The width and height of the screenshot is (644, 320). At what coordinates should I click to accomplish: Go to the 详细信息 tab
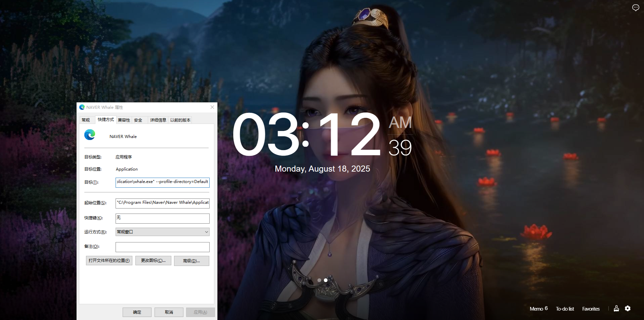coord(158,120)
